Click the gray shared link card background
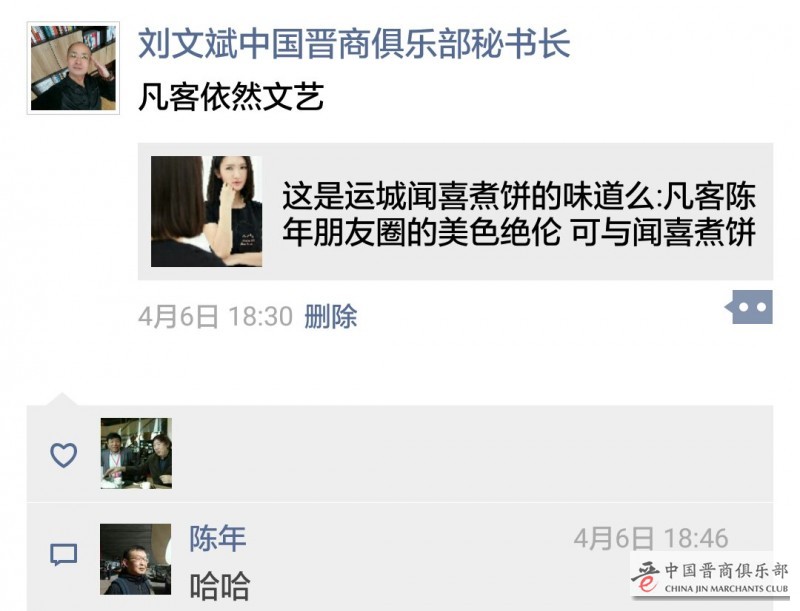Image resolution: width=800 pixels, height=611 pixels. pyautogui.click(x=456, y=212)
